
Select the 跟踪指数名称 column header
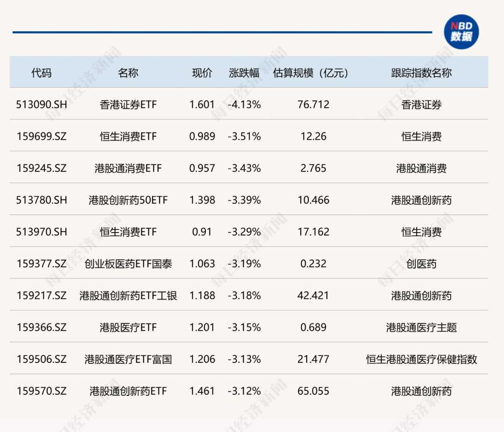(x=421, y=73)
